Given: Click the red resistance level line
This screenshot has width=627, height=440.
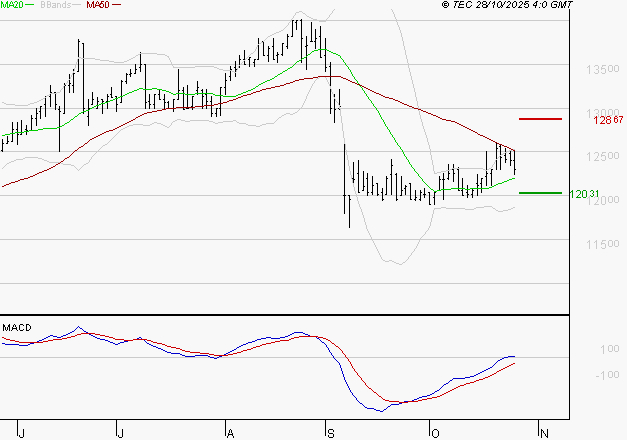Looking at the screenshot, I should click(x=540, y=119).
